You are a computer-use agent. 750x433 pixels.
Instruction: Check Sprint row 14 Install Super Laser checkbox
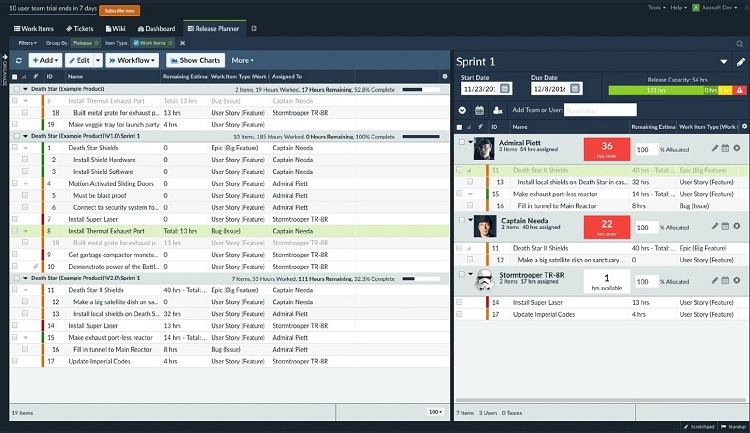point(459,302)
